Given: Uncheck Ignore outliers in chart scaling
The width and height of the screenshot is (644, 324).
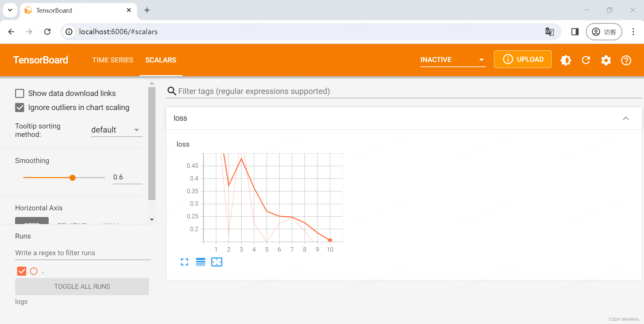Looking at the screenshot, I should coord(20,107).
